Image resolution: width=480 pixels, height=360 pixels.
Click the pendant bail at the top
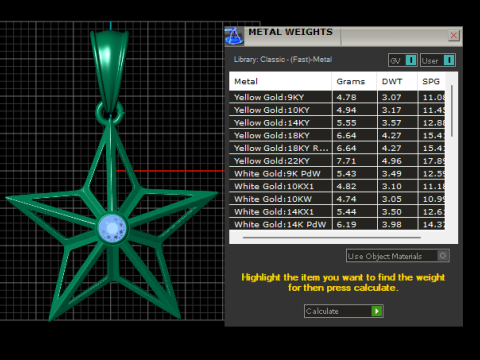point(109,70)
